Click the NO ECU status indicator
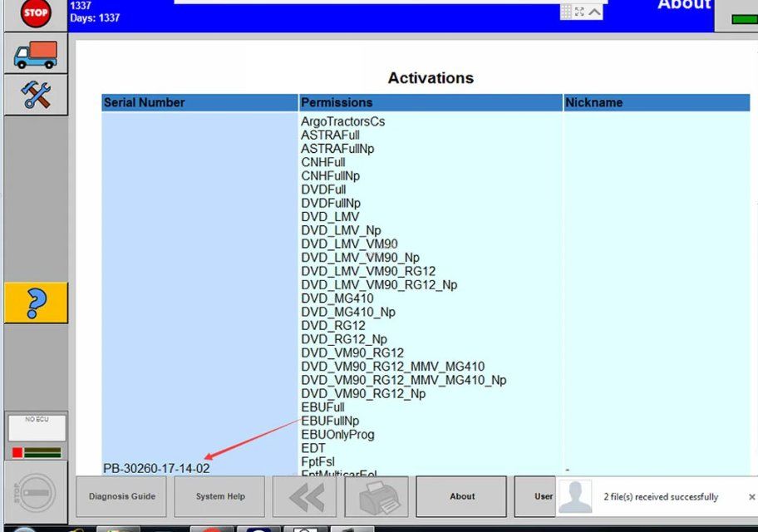This screenshot has height=532, width=758. (37, 427)
